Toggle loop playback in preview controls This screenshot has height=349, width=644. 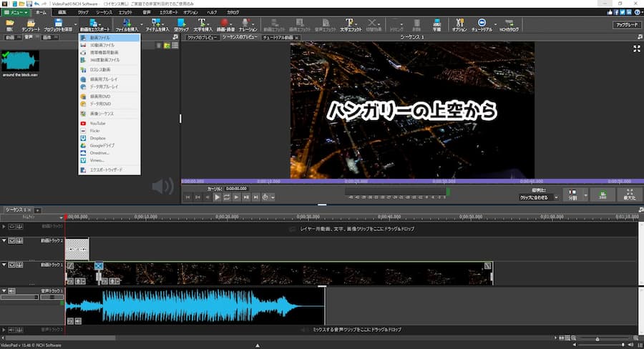[x=227, y=197]
